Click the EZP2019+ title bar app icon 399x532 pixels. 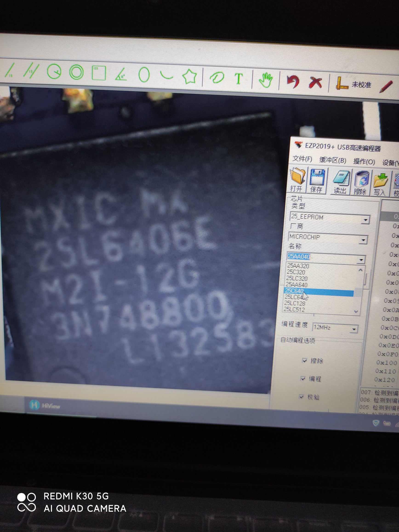[x=298, y=145]
